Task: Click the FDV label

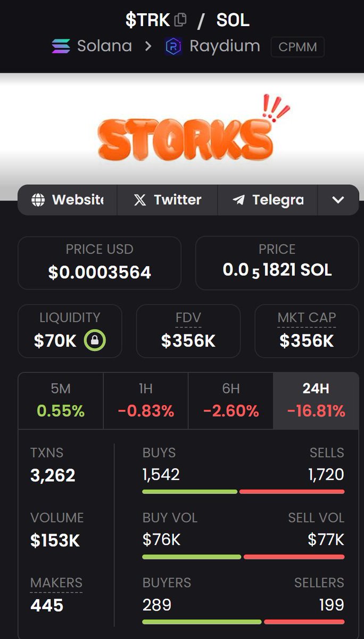Action: 188,318
